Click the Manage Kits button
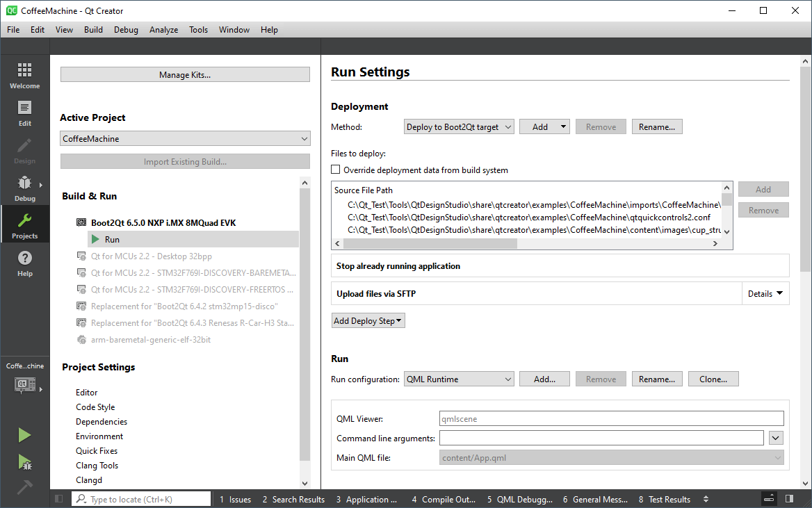The height and width of the screenshot is (508, 812). pos(185,75)
